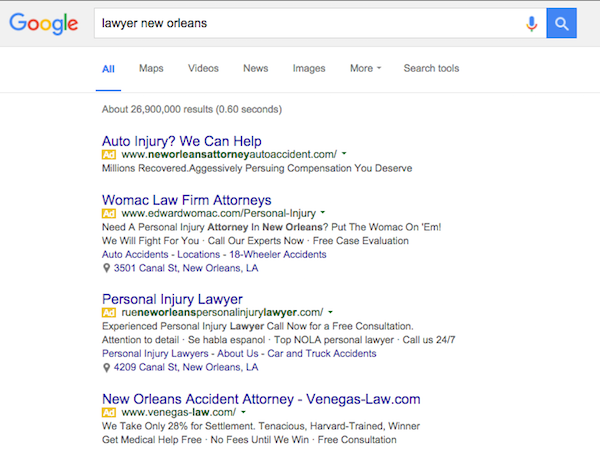Open the More dropdown menu

point(365,69)
